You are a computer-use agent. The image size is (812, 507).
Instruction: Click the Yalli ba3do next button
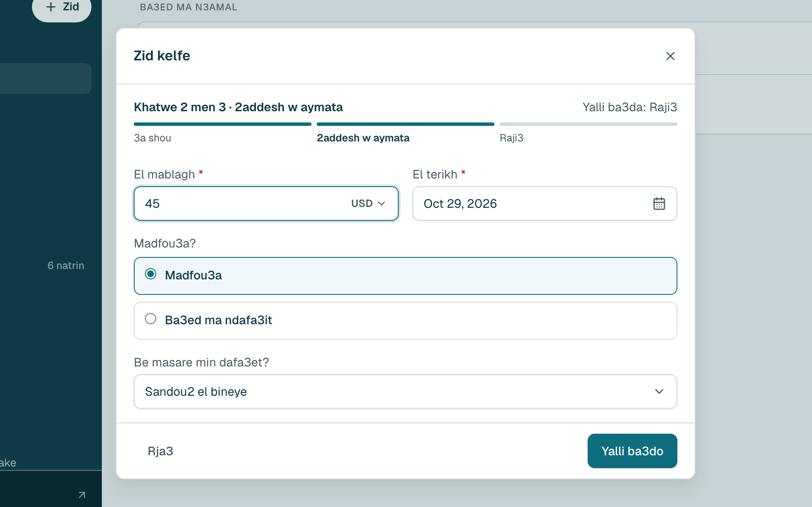click(632, 451)
